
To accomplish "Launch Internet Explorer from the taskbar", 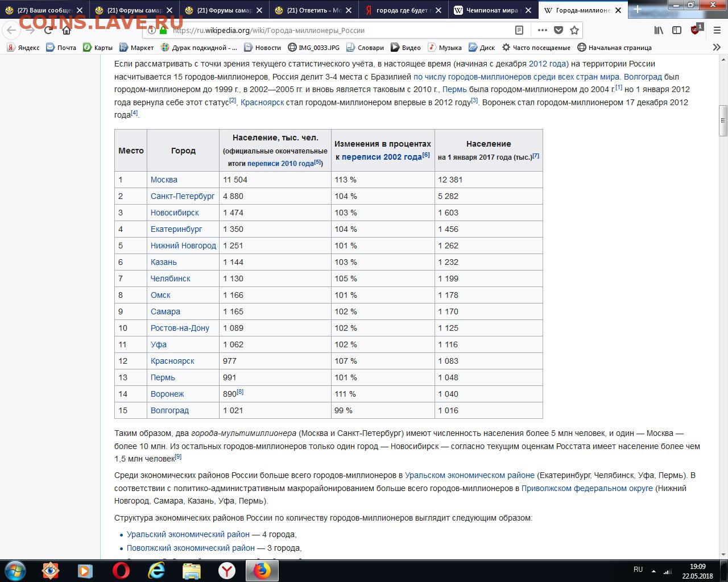I will [x=156, y=570].
